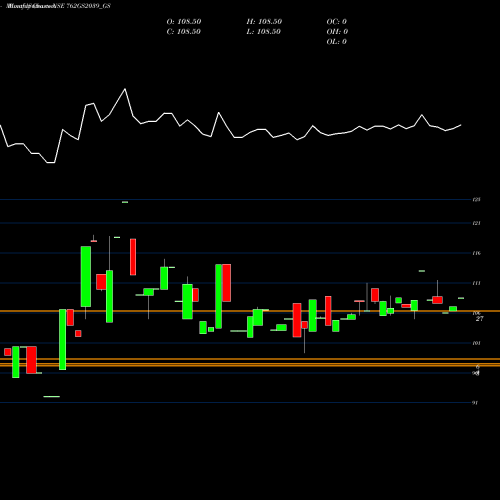
Task: Click the 111 price axis label
Action: pyautogui.click(x=476, y=283)
